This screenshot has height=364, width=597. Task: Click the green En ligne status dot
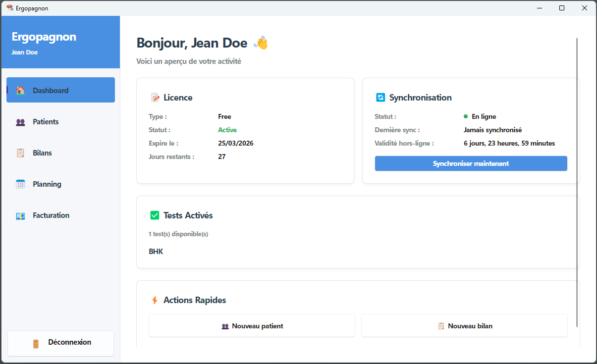[466, 116]
